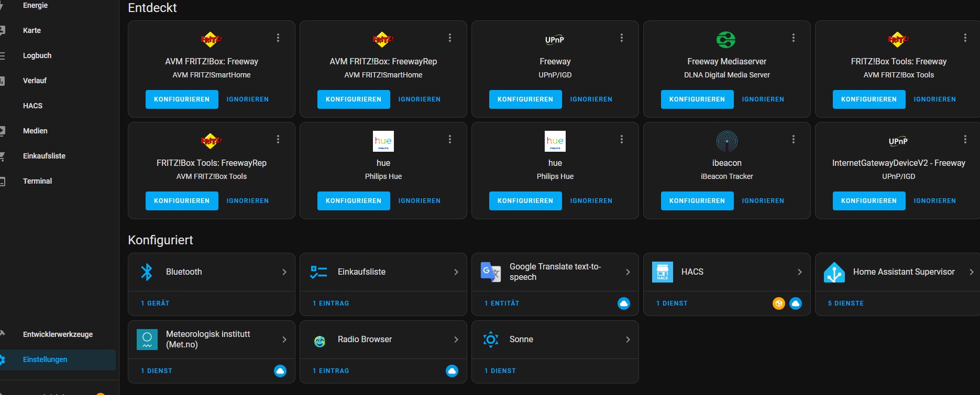The height and width of the screenshot is (395, 980).
Task: Click orange custom integration badge on HACS
Action: tap(778, 303)
